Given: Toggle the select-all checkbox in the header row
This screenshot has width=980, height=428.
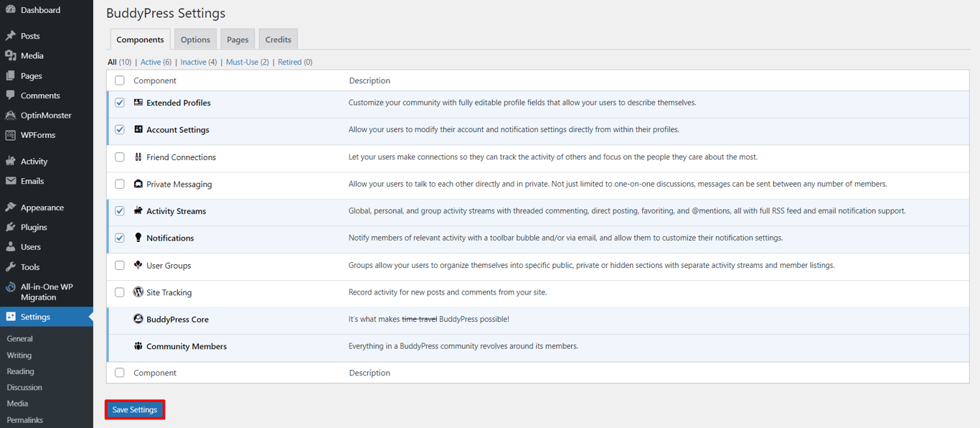Looking at the screenshot, I should click(119, 80).
